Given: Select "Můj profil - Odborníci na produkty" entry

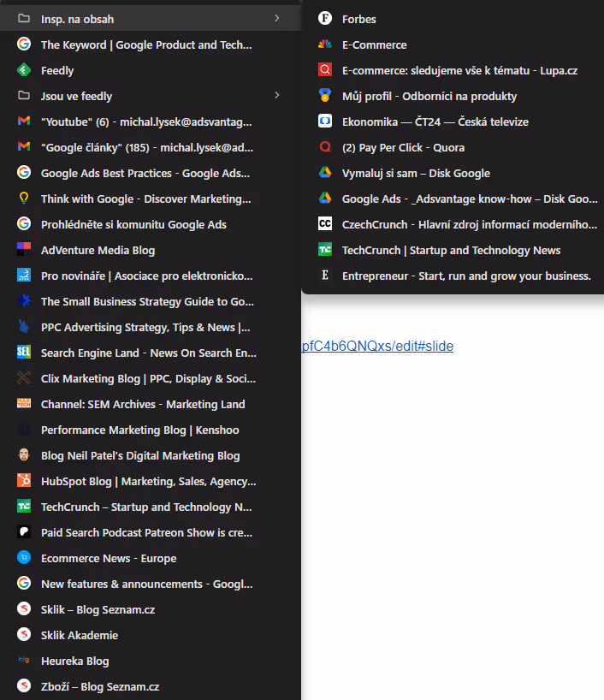Looking at the screenshot, I should [x=453, y=96].
